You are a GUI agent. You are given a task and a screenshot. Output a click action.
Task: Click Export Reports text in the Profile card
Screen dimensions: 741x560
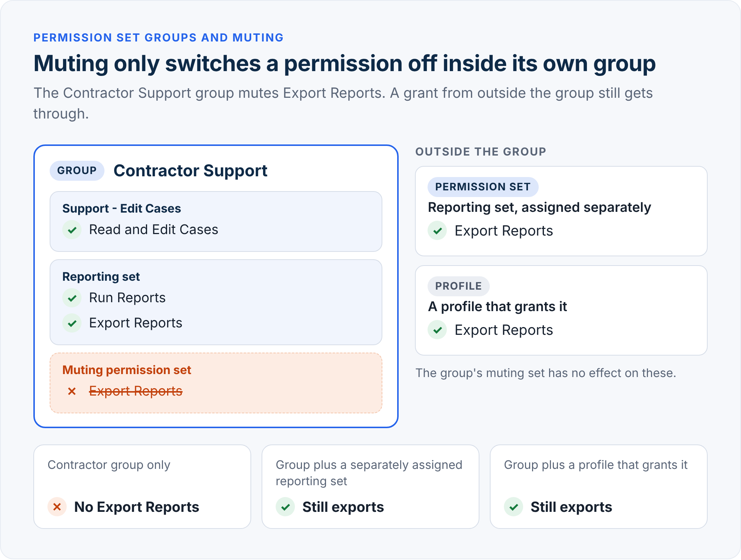tap(504, 330)
